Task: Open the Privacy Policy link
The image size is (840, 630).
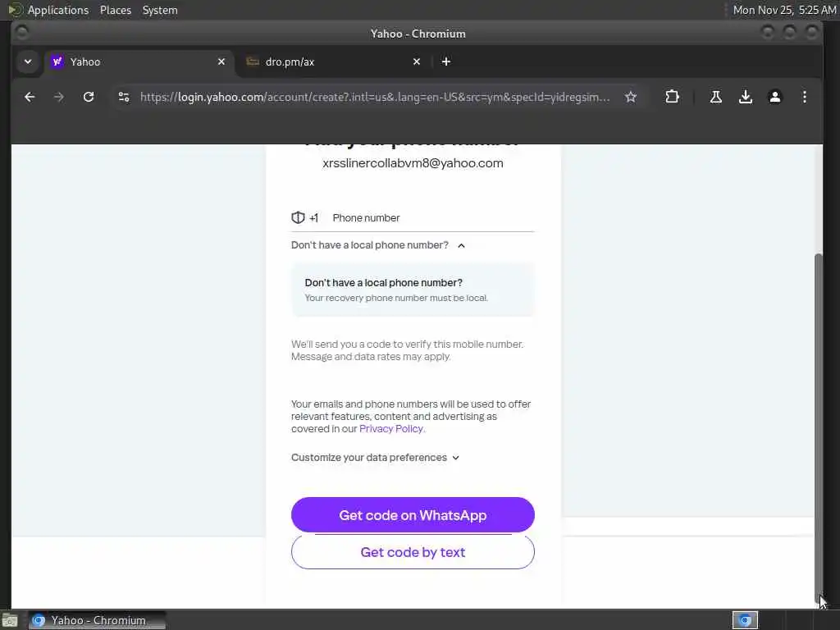Action: tap(391, 428)
